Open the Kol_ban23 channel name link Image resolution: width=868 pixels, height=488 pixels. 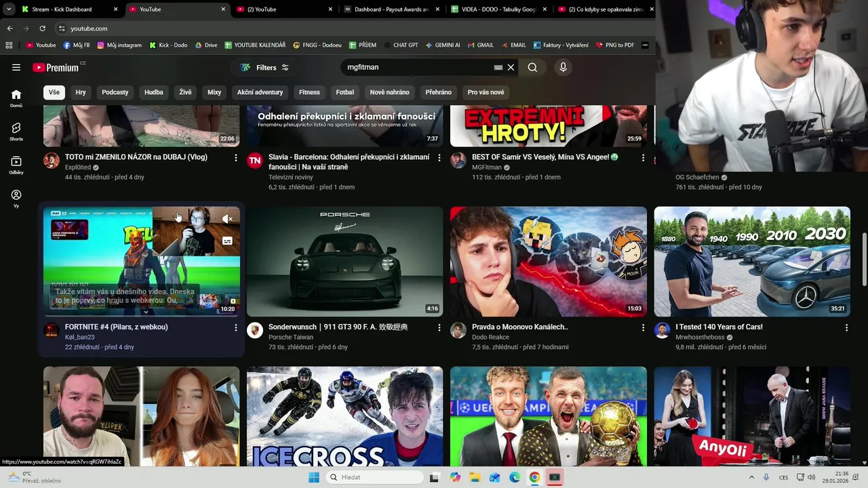click(x=80, y=337)
